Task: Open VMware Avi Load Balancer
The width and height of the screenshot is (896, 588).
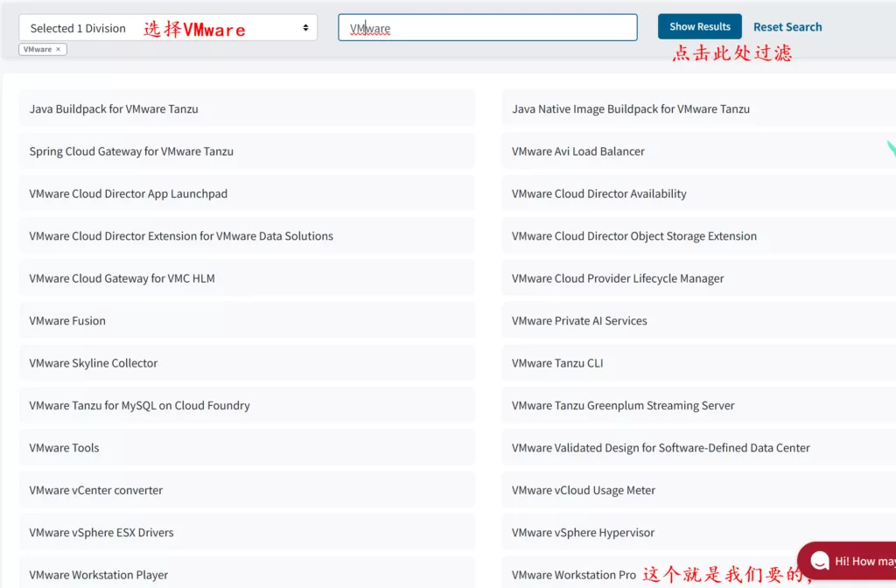Action: (578, 151)
